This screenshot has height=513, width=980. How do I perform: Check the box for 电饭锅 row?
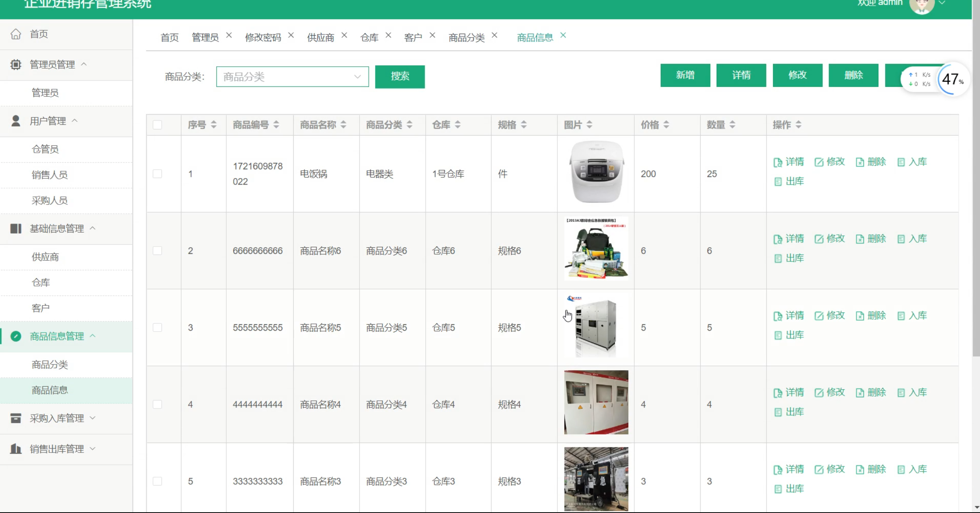pos(157,174)
